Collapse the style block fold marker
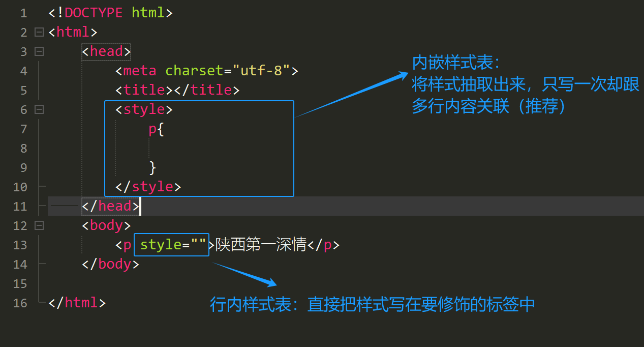 click(x=39, y=109)
